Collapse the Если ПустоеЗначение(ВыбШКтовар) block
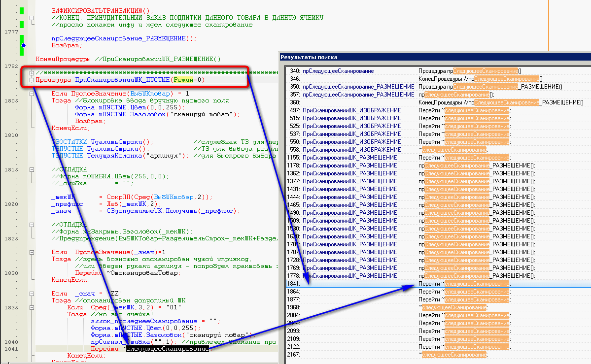591x364 pixels. pos(32,94)
